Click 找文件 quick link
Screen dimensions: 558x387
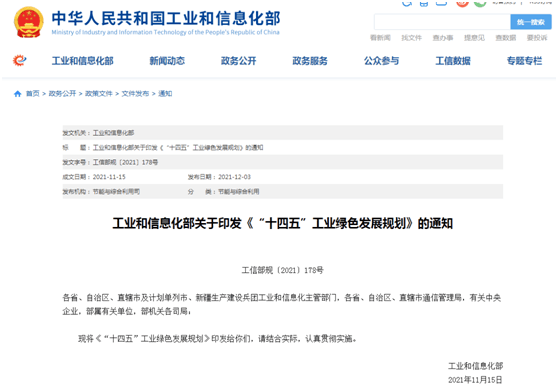(x=411, y=38)
